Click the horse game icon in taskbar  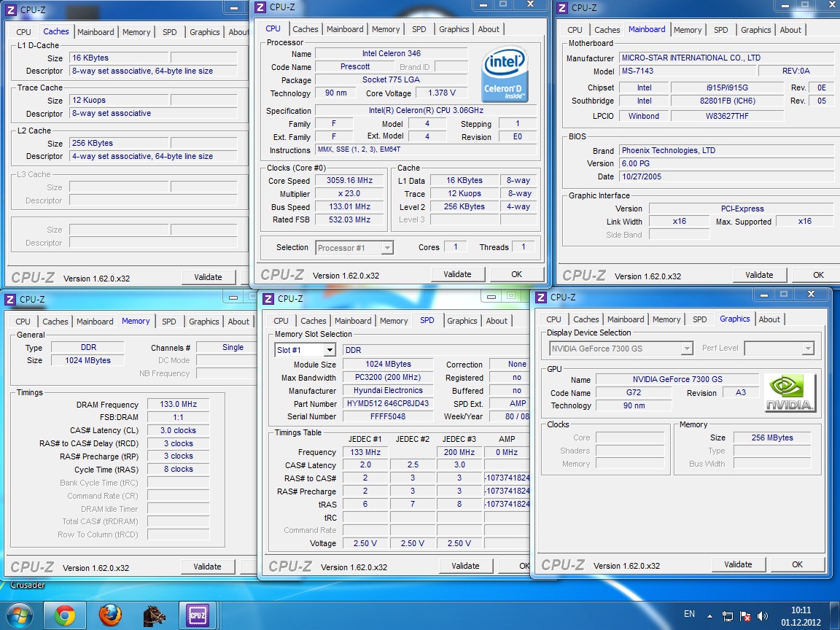[x=155, y=616]
